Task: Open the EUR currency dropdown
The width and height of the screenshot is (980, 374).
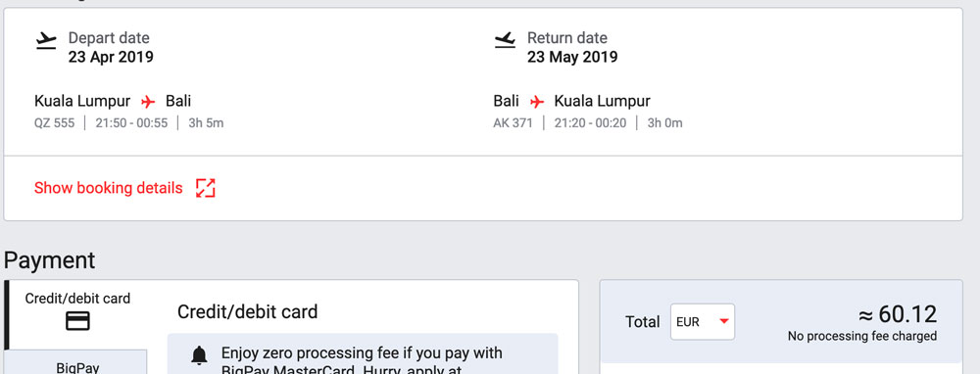Action: 703,321
